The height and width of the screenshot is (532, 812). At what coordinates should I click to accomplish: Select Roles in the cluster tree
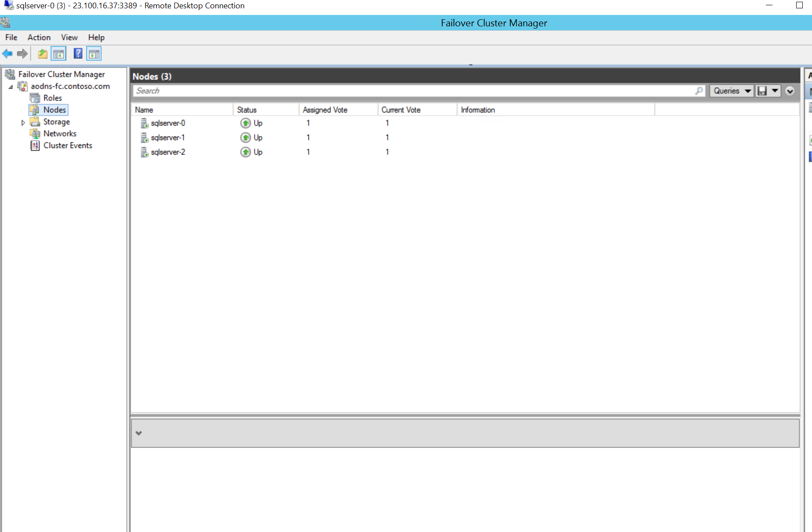(x=52, y=98)
